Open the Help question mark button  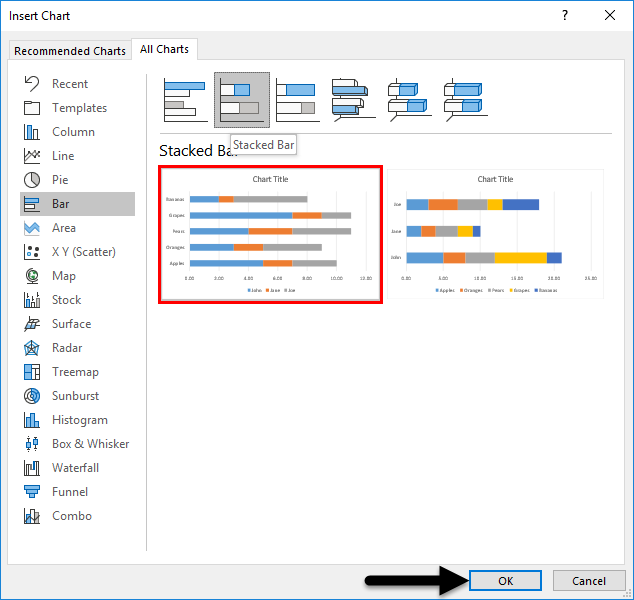point(565,15)
